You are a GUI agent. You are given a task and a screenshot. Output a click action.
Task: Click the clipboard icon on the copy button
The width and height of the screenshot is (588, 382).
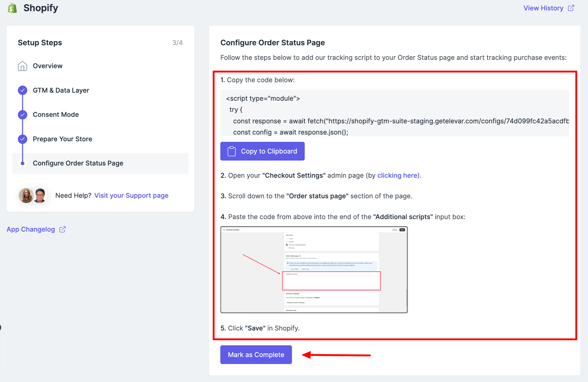[x=231, y=151]
